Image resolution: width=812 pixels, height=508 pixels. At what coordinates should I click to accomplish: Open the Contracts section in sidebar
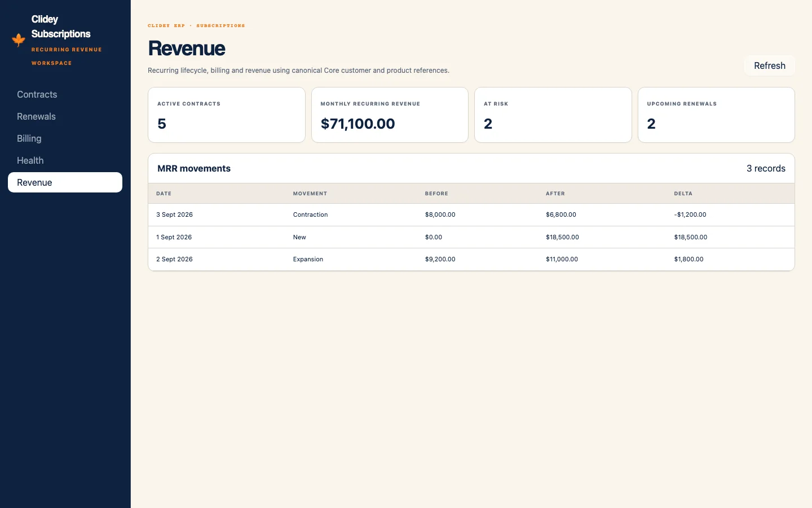[x=65, y=94]
